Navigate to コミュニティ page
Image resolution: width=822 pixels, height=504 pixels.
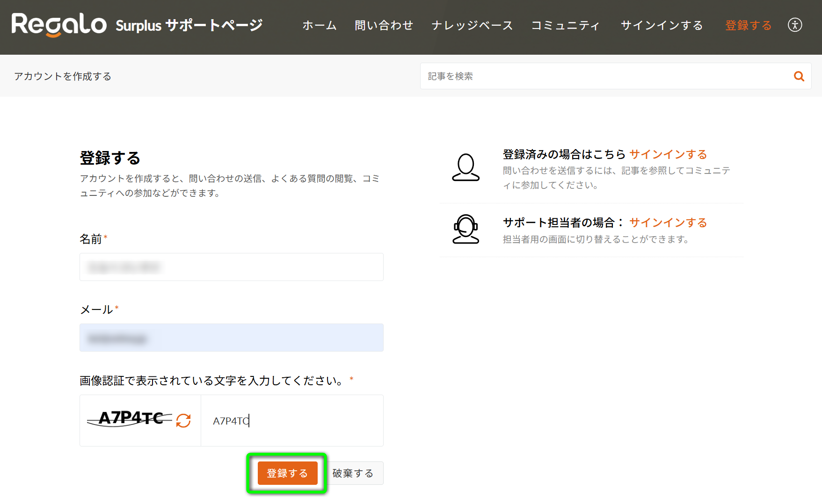[x=565, y=25]
